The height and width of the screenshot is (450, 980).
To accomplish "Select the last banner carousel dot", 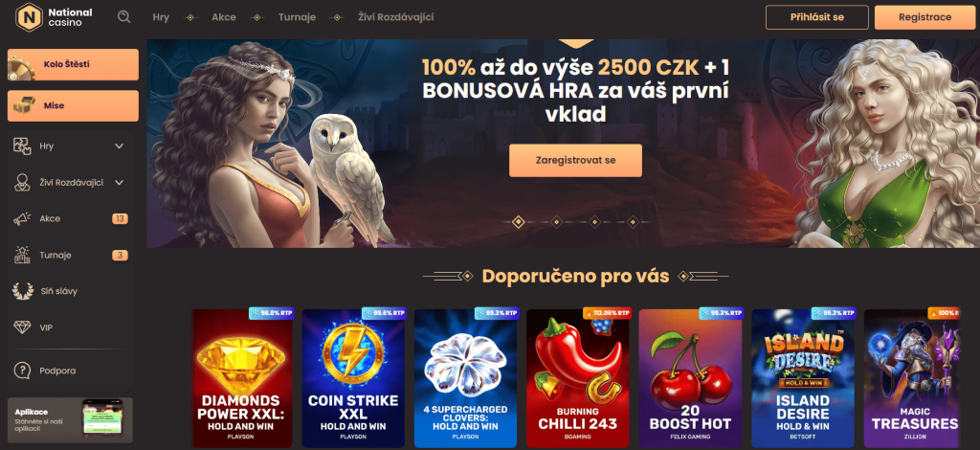I will (x=633, y=221).
